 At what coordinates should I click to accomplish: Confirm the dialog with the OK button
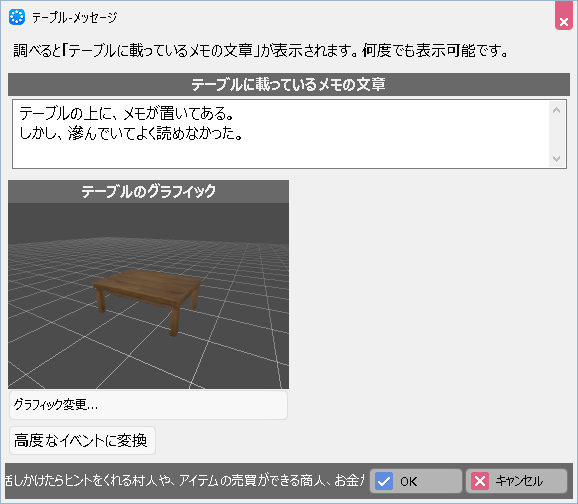[416, 481]
